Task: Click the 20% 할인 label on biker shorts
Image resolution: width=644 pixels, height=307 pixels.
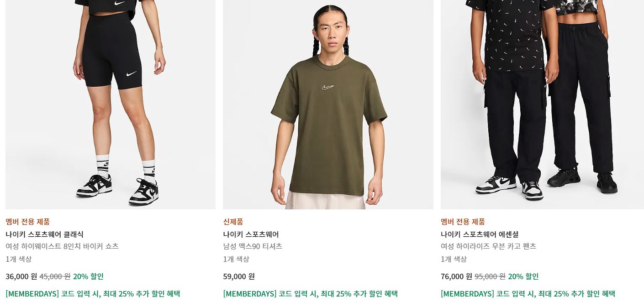Action: pyautogui.click(x=88, y=276)
